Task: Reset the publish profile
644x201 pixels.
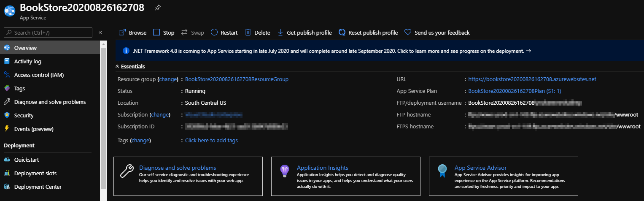Action: coord(368,33)
